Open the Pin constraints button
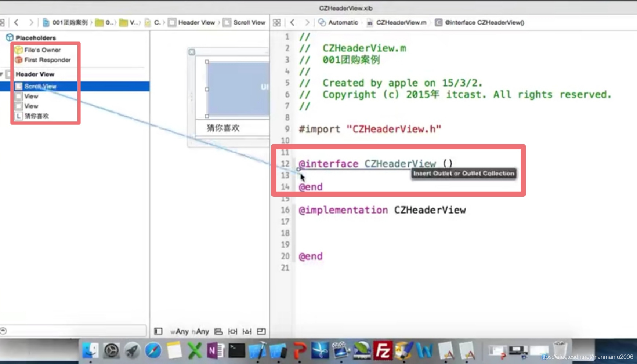 [232, 331]
